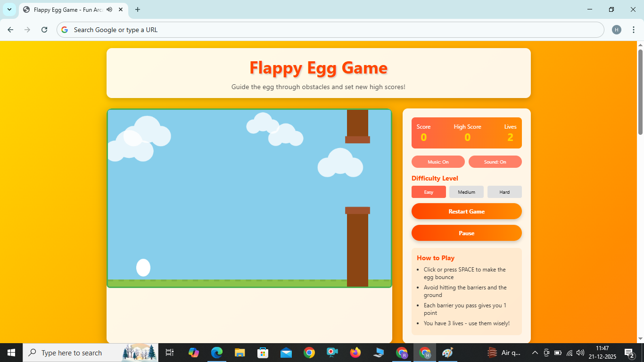Open the speaker volume control in system tray
The image size is (644, 362).
[579, 352]
